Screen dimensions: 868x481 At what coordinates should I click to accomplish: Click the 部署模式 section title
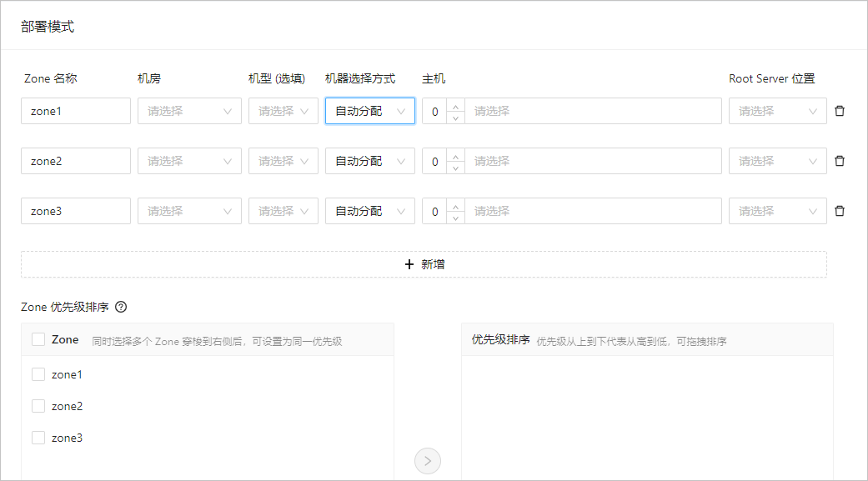point(48,27)
